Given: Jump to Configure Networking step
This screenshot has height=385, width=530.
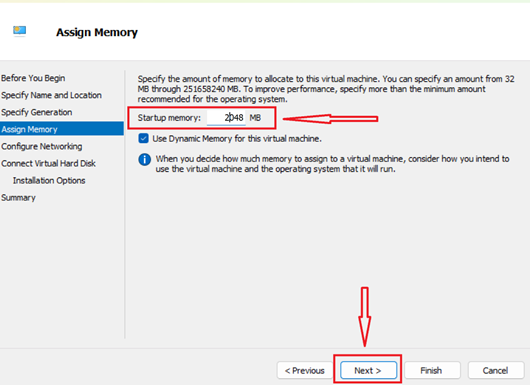Looking at the screenshot, I should (42, 146).
